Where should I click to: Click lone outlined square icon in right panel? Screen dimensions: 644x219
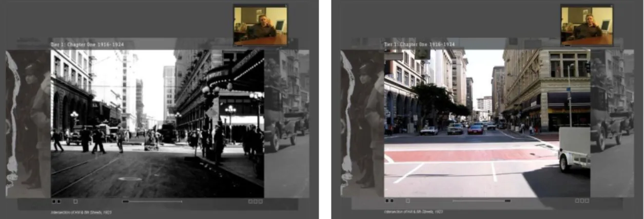[x=408, y=200]
